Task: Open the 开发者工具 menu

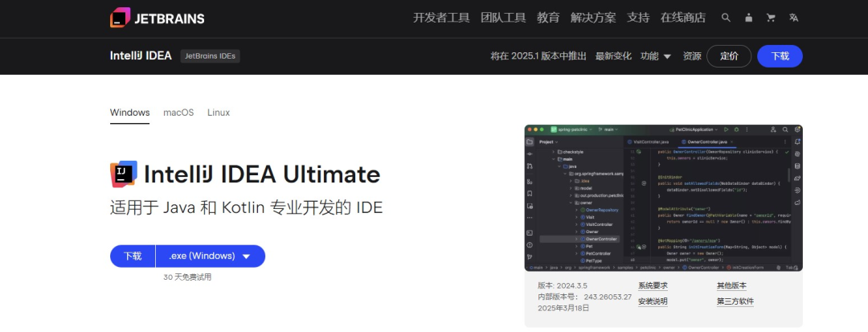Action: click(441, 18)
